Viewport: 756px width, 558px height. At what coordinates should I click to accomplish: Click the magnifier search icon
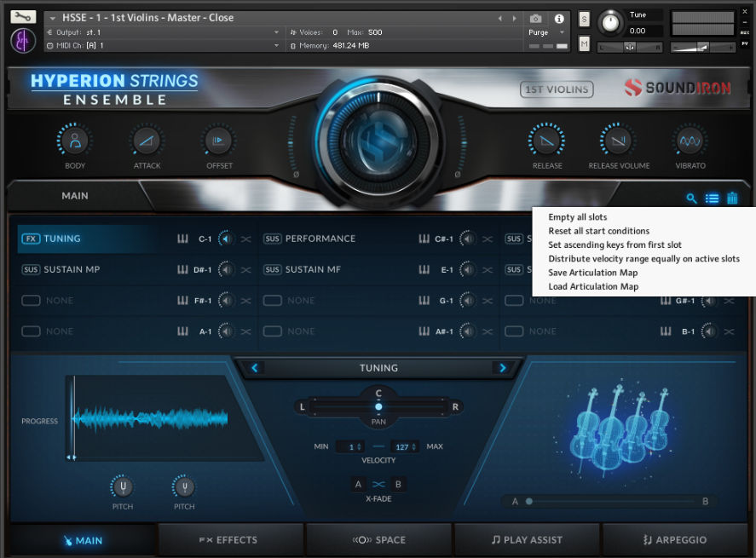pyautogui.click(x=692, y=198)
